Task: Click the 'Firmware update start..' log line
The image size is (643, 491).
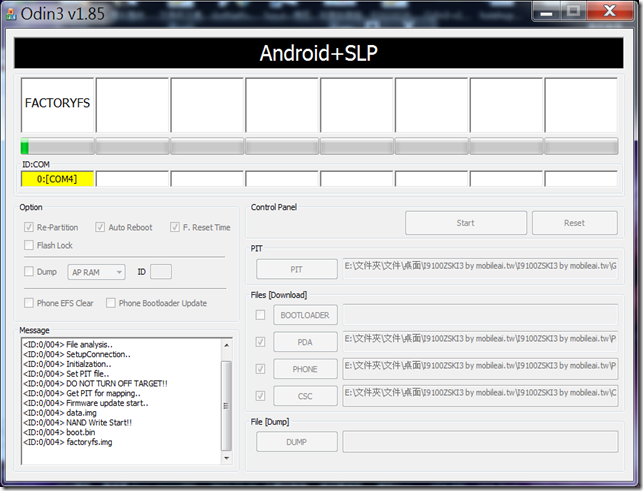Action: click(86, 403)
